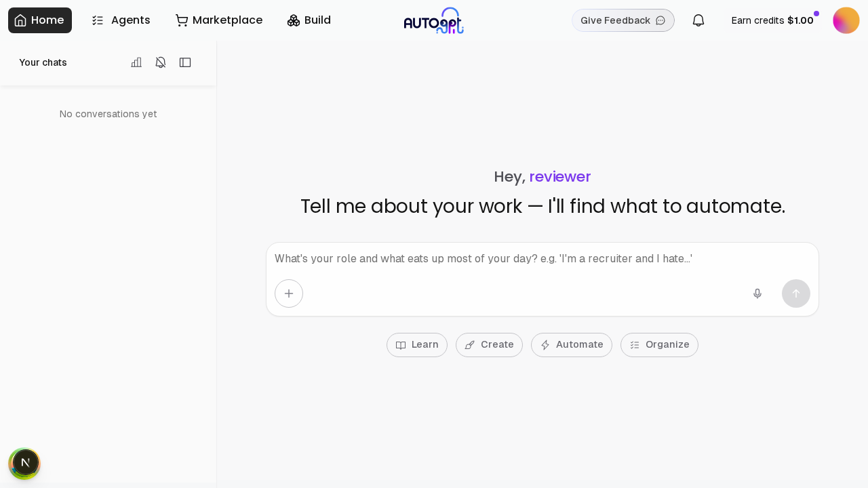The image size is (868, 488).
Task: Open the Next.js dev tools badge
Action: [x=25, y=463]
